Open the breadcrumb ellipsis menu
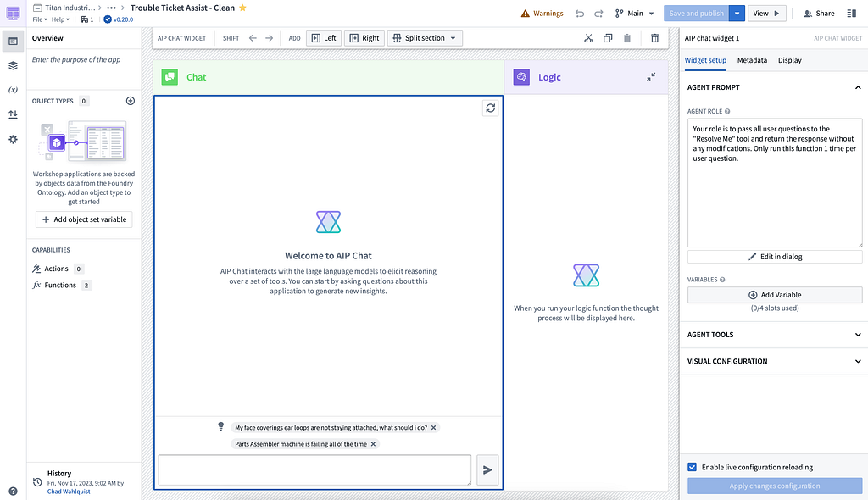Viewport: 868px width, 500px height. point(111,8)
